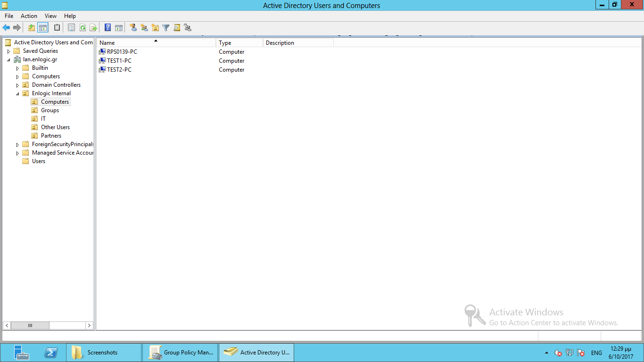
Task: Select Active Directory Users and Computers root
Action: (53, 42)
